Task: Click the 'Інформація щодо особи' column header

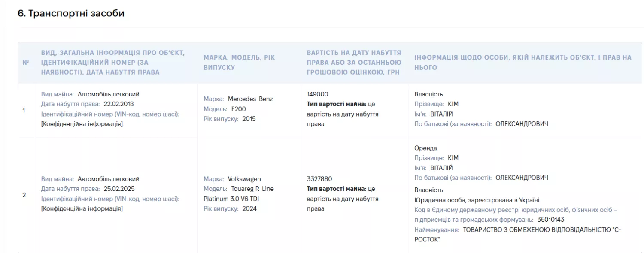Action: [x=523, y=63]
